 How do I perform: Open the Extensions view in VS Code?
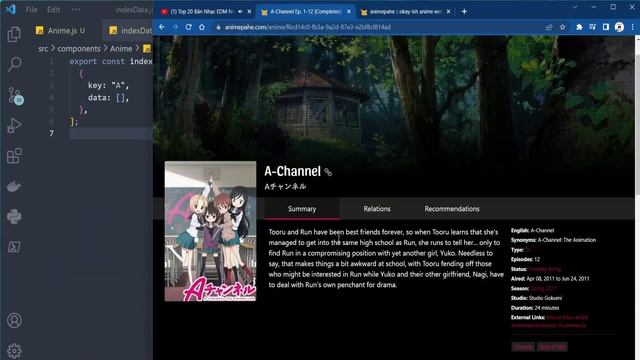pyautogui.click(x=14, y=156)
